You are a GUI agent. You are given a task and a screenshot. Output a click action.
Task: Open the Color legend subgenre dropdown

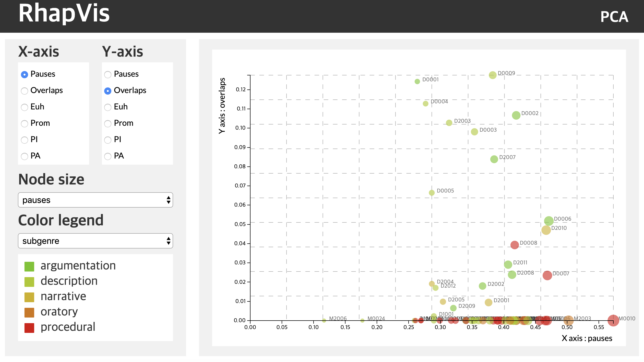pos(95,241)
